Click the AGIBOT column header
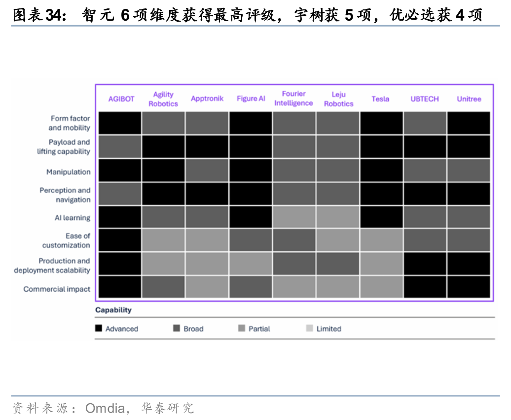The image size is (511, 420). click(121, 99)
